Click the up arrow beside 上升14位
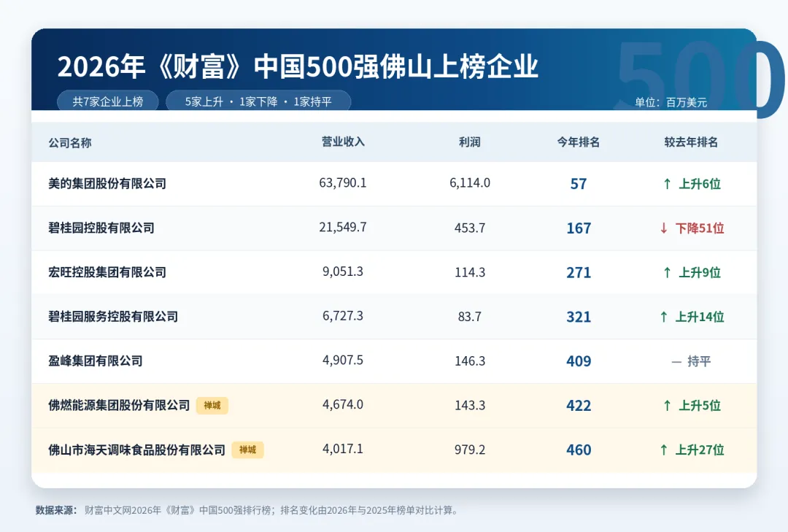 tap(663, 317)
